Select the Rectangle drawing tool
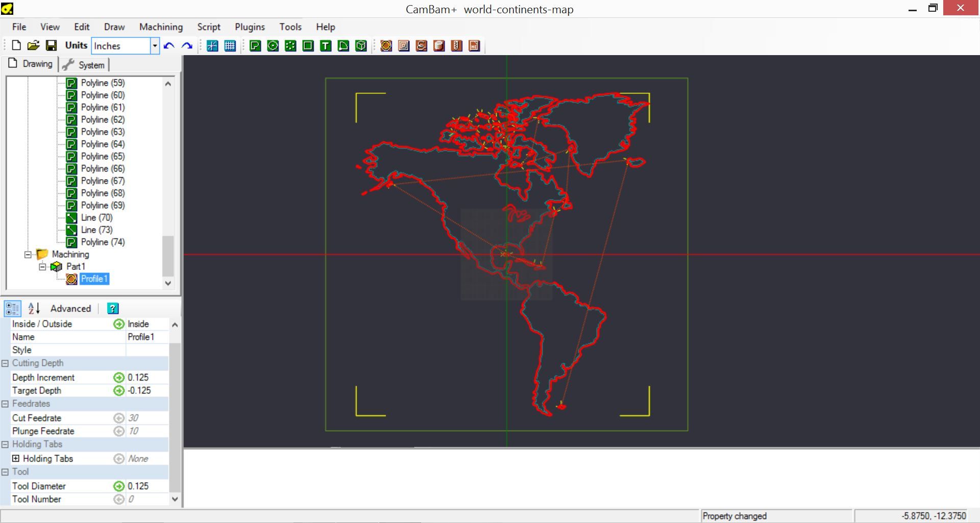 (x=308, y=46)
